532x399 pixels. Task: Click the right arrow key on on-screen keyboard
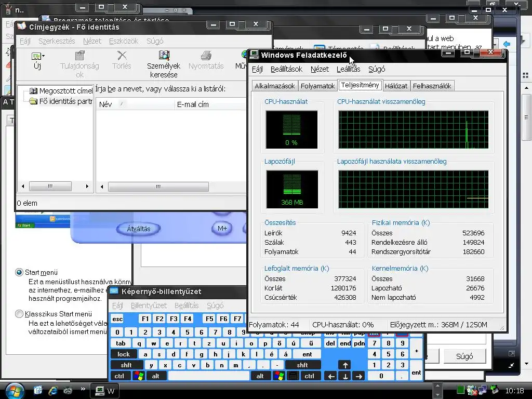[358, 376]
